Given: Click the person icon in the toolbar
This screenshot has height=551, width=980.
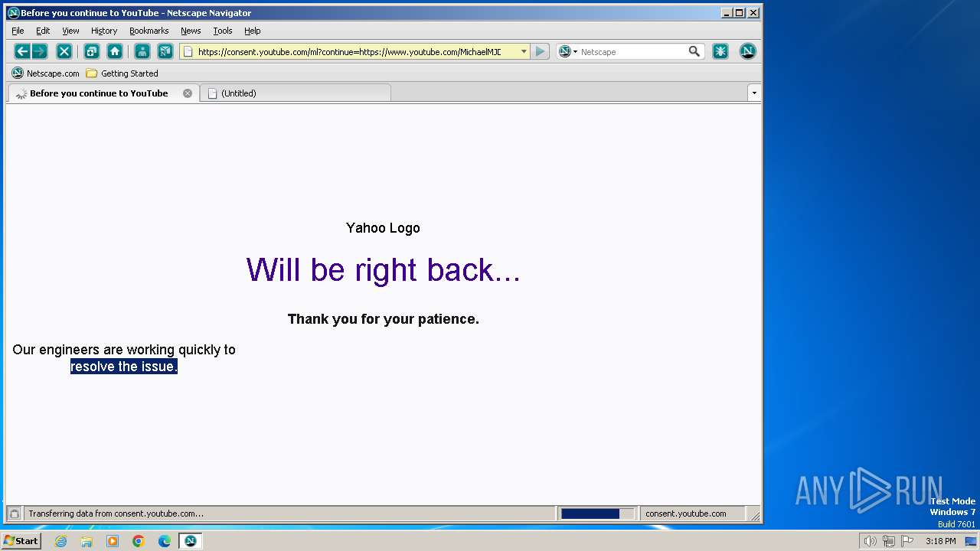Looking at the screenshot, I should click(142, 51).
